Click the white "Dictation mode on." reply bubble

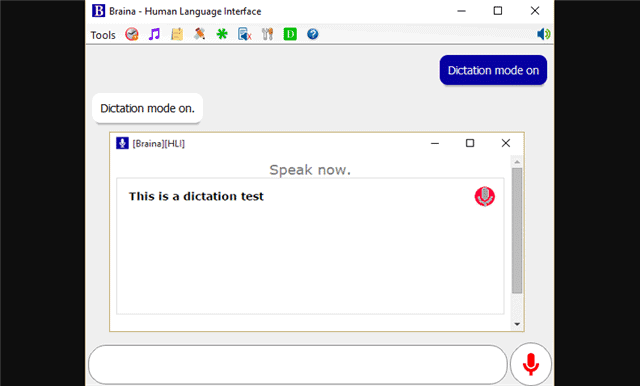click(147, 108)
